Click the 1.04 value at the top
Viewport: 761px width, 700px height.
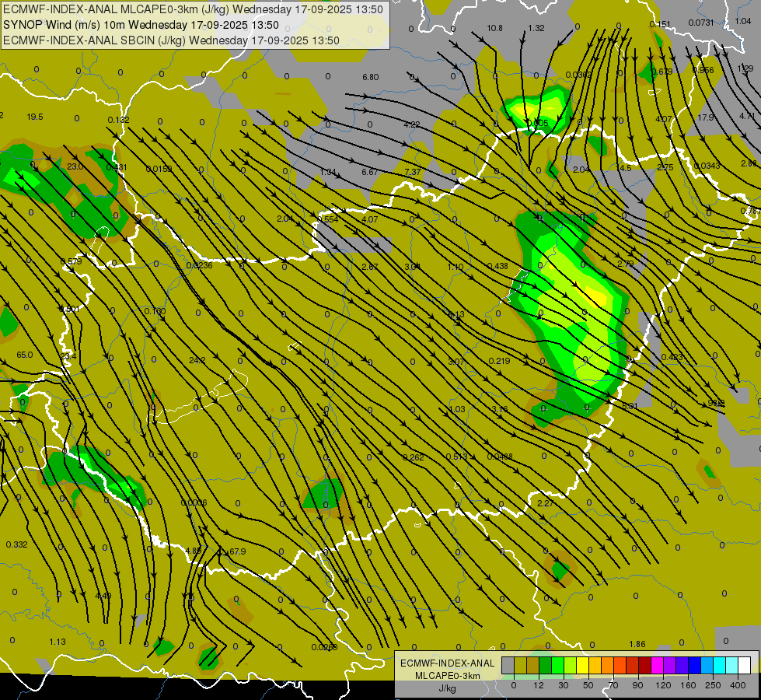743,21
